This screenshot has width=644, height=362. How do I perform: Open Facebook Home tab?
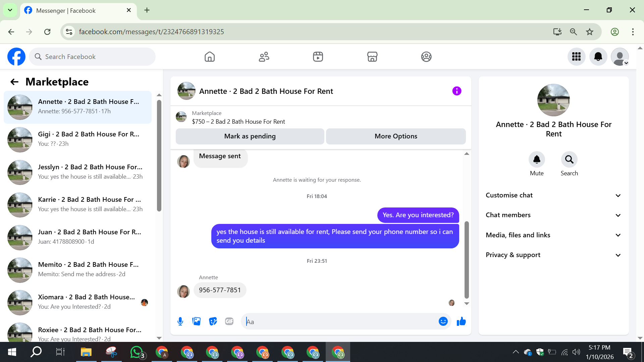pyautogui.click(x=210, y=57)
